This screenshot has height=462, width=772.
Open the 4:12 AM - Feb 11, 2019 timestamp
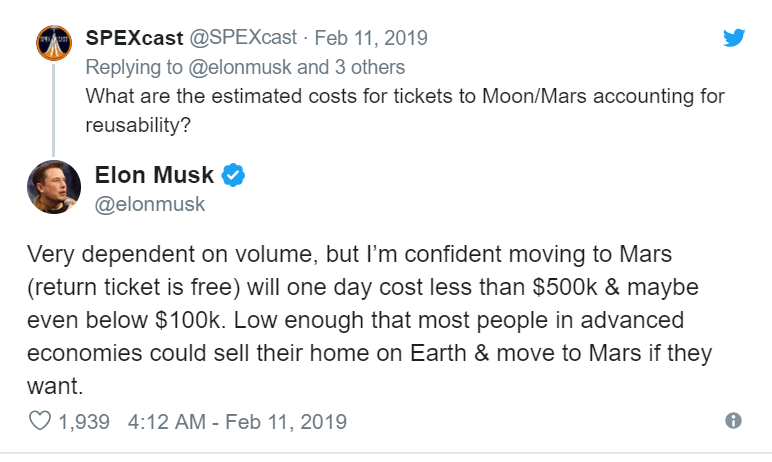click(x=237, y=421)
